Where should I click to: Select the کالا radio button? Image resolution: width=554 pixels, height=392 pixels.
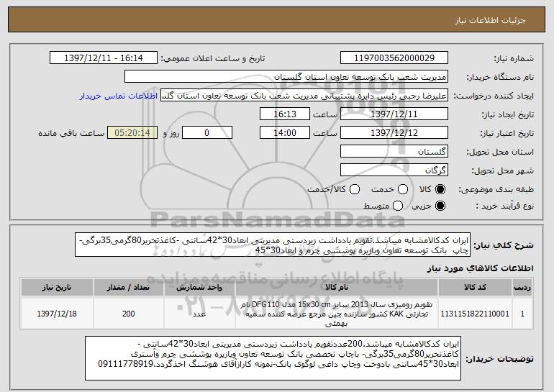[x=440, y=189]
